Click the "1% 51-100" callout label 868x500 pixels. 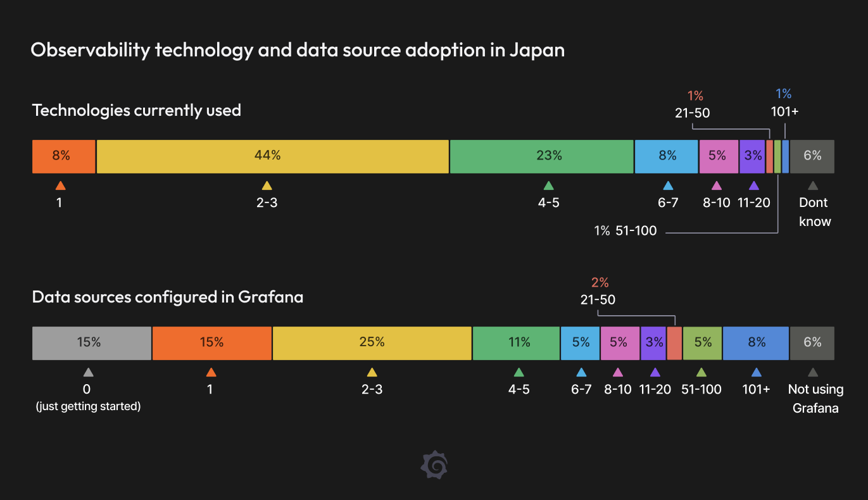(625, 231)
